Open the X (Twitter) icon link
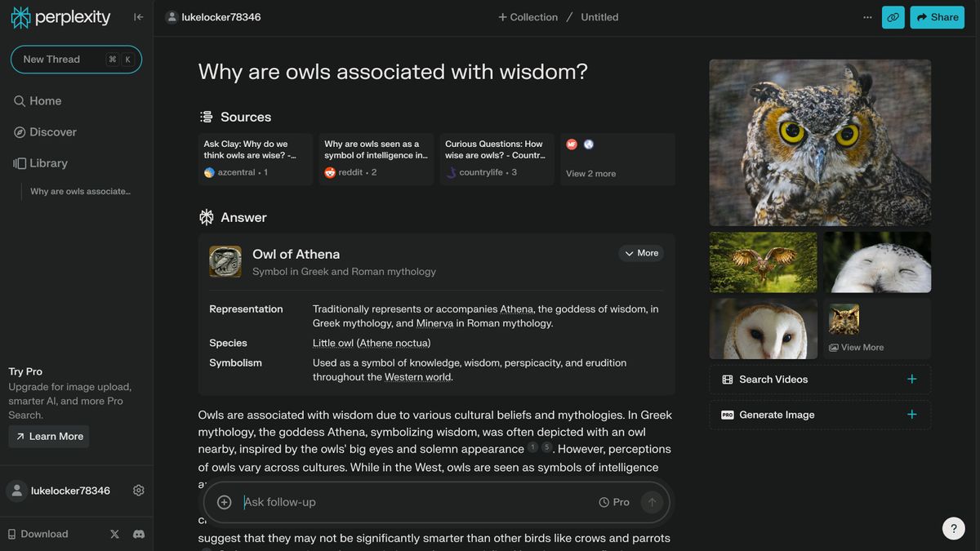 tap(114, 534)
